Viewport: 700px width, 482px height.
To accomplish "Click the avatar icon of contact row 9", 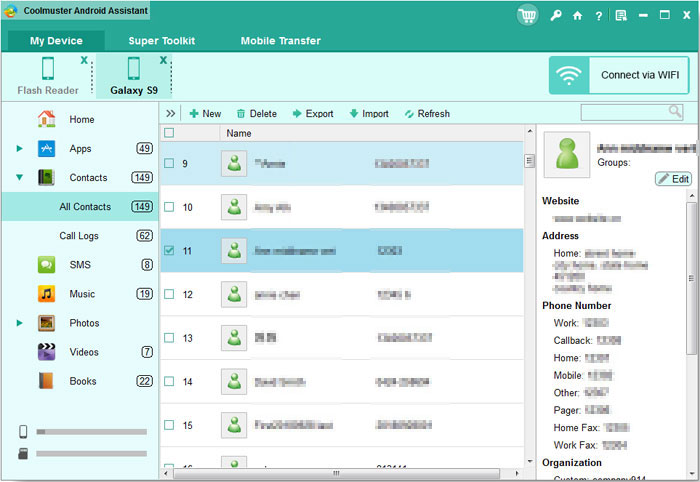I will 234,163.
